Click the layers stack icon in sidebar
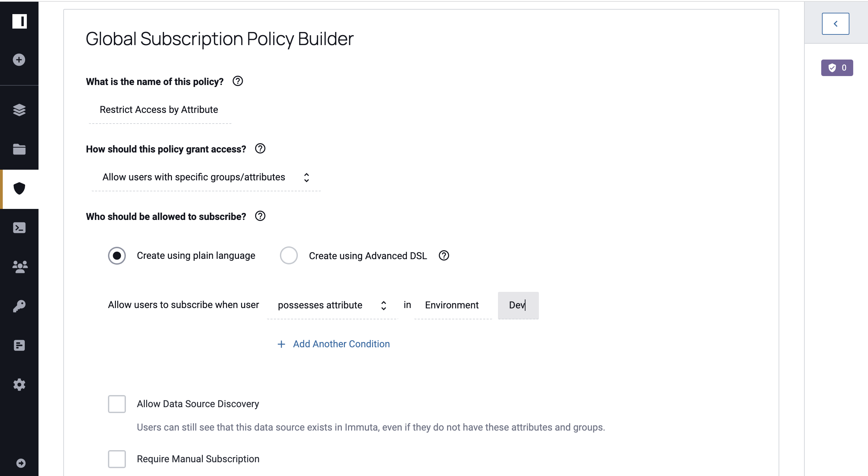 (19, 110)
